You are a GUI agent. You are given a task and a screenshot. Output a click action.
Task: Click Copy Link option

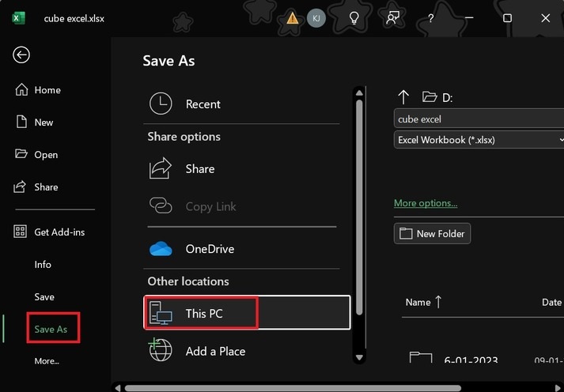[241, 206]
